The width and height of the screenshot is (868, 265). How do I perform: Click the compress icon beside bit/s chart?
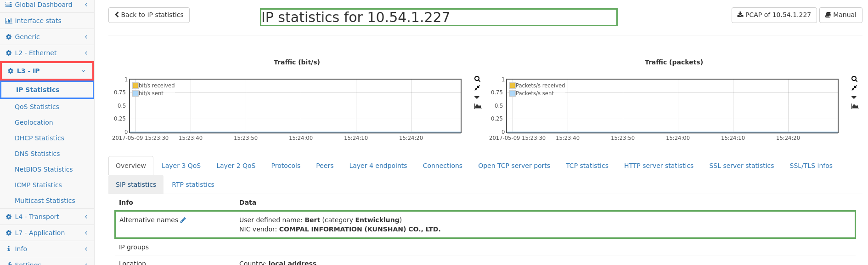pos(477,88)
